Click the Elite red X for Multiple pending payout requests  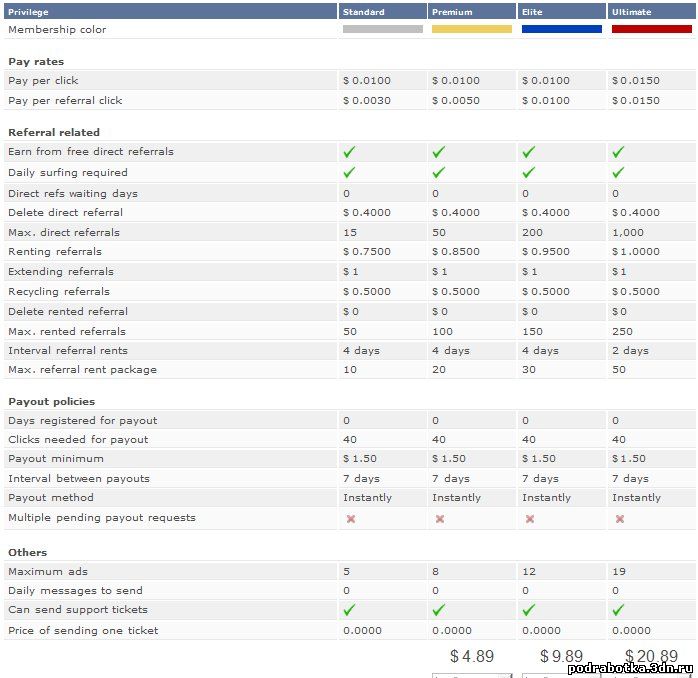pos(530,519)
